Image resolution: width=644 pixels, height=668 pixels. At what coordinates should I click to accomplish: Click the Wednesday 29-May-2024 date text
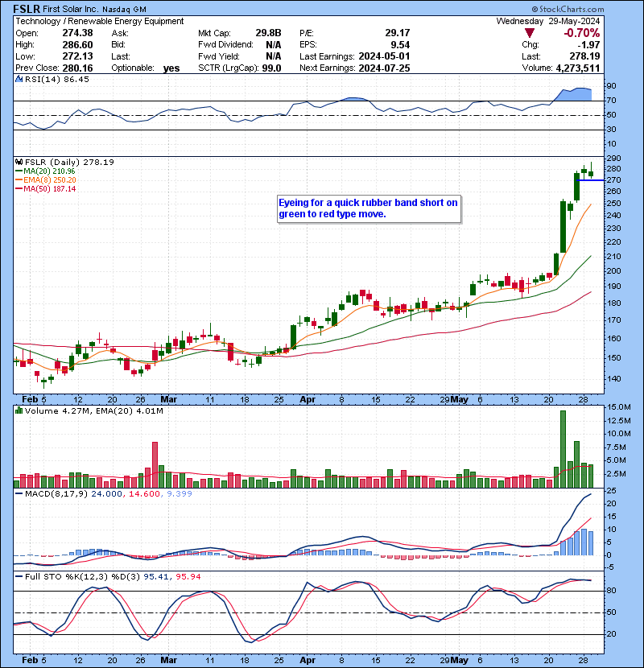tap(548, 21)
